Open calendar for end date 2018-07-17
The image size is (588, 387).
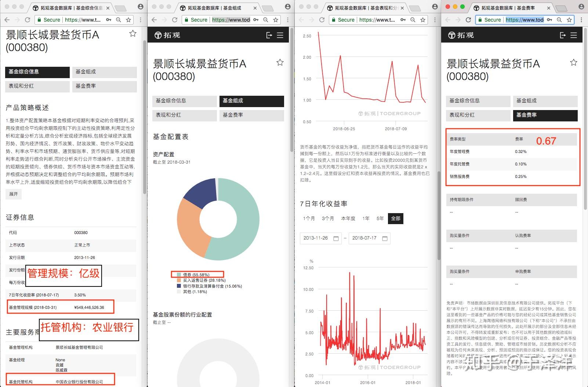(x=385, y=238)
